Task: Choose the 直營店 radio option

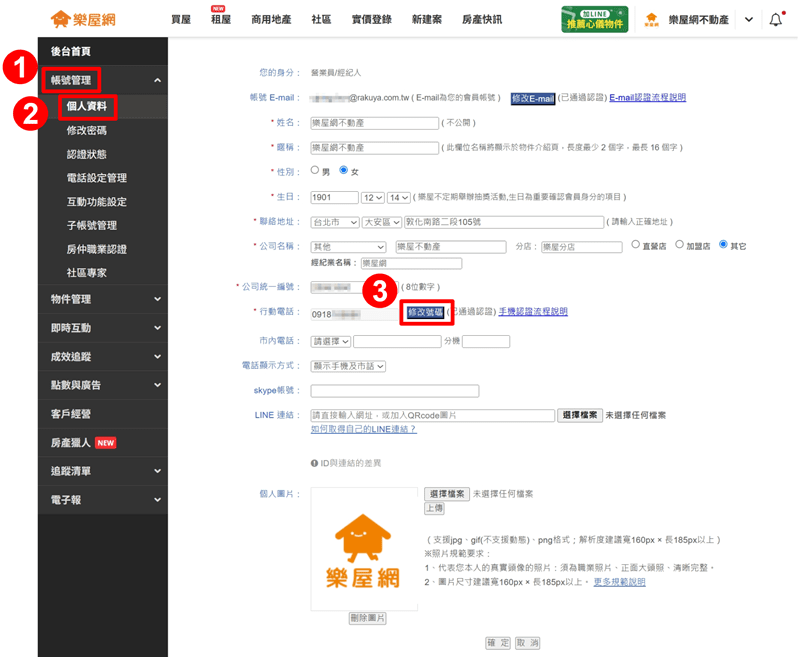Action: click(x=636, y=245)
